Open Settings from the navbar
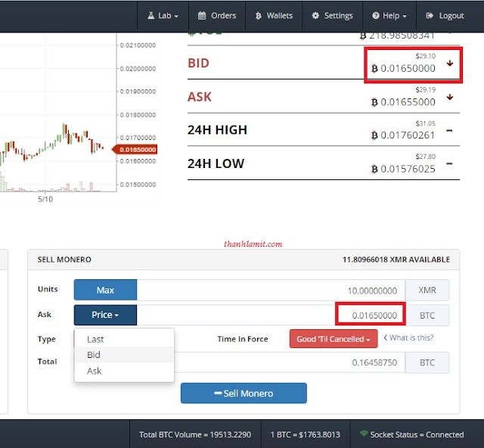Image resolution: width=484 pixels, height=448 pixels. pos(333,16)
